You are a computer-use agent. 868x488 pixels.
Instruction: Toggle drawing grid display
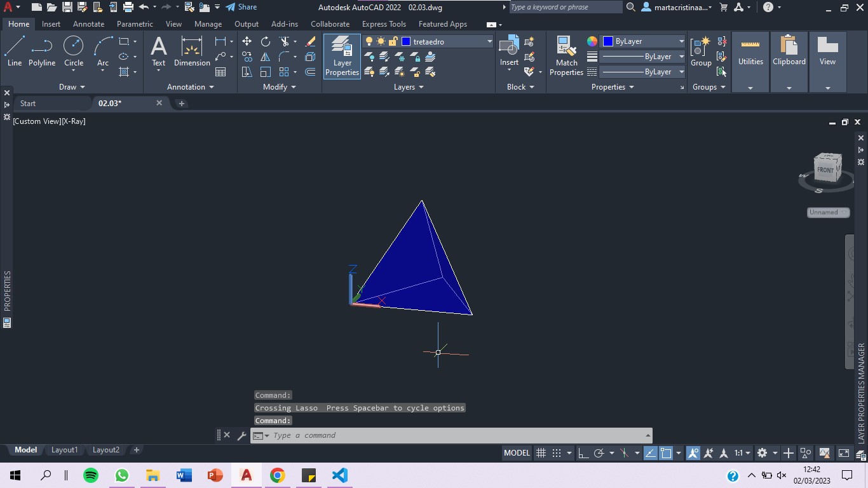541,453
